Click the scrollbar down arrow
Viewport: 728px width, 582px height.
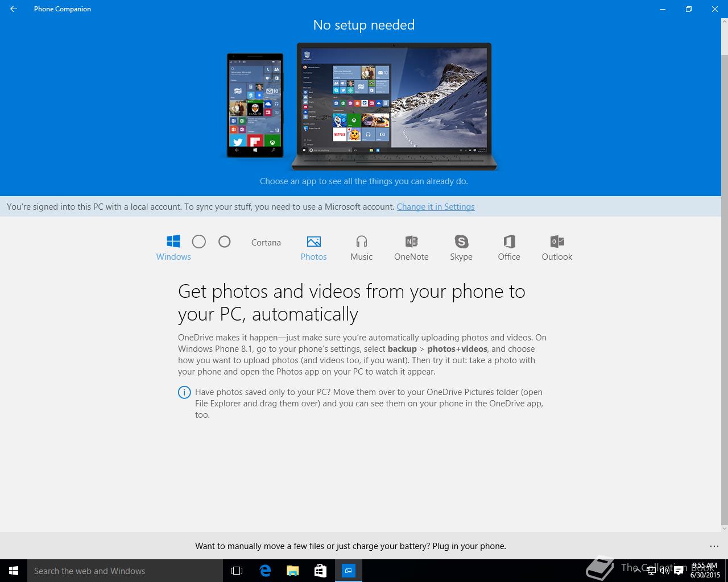pyautogui.click(x=725, y=528)
